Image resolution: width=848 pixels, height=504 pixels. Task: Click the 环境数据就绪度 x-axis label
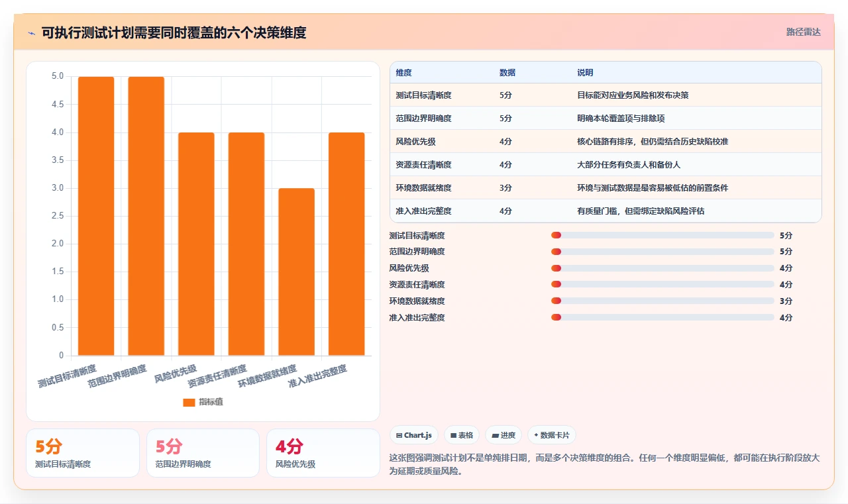(268, 376)
